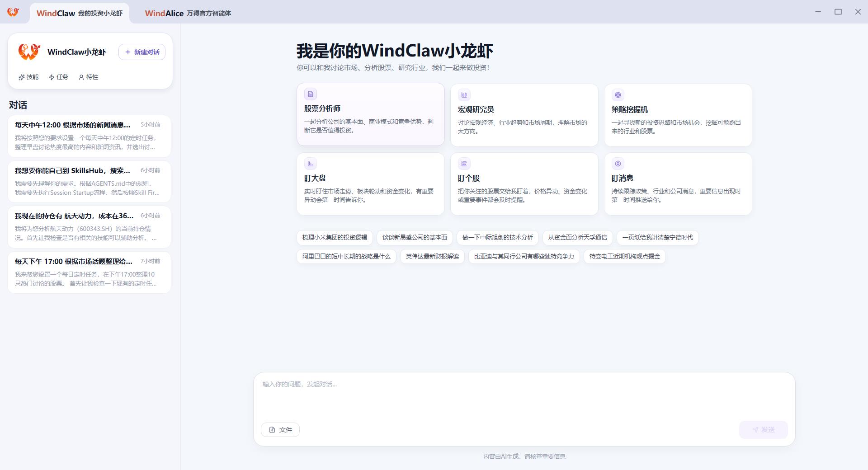Select the 盯消息 card title

pos(623,178)
